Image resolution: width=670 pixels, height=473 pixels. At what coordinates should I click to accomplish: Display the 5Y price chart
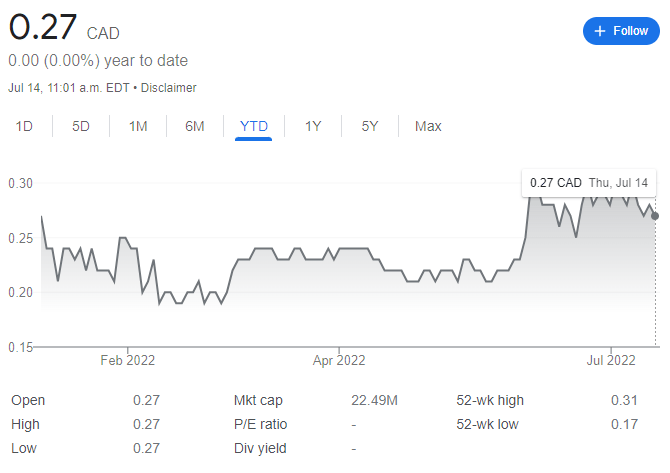pos(370,126)
